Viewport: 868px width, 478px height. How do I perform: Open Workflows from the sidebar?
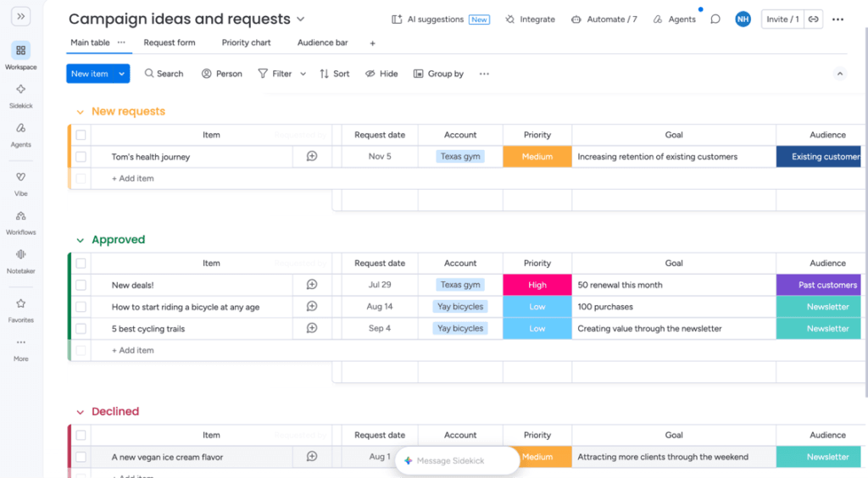coord(20,216)
